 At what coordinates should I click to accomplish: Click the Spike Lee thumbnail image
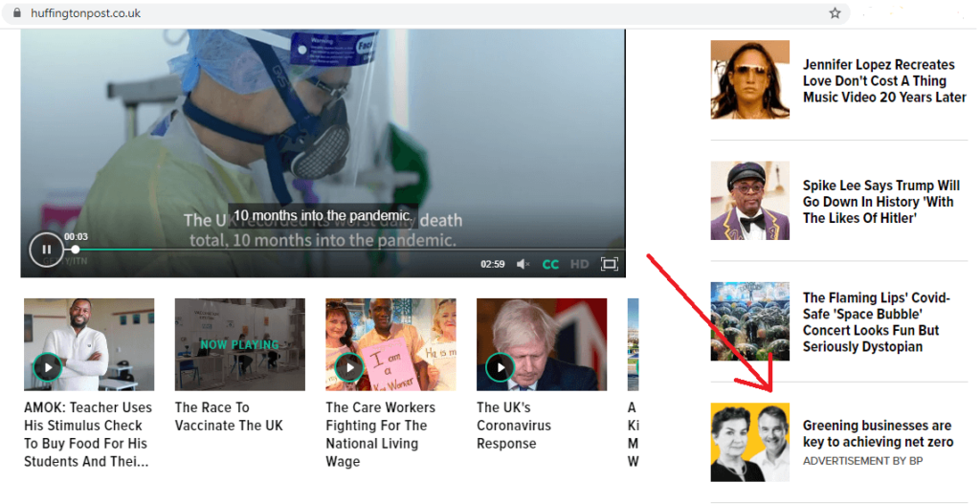click(749, 200)
